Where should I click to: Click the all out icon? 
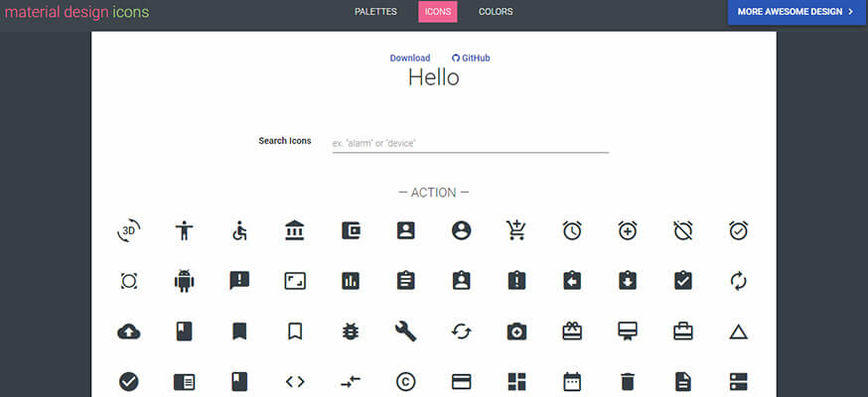[129, 282]
